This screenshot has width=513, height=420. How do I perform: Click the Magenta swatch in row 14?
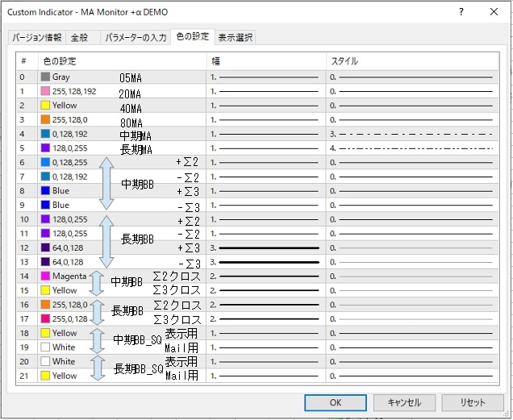pyautogui.click(x=45, y=276)
